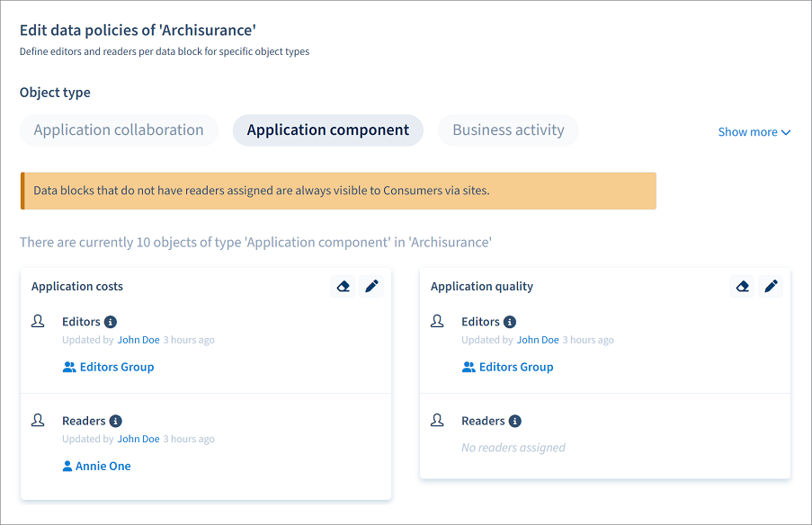
Task: Select the Application component object type
Action: (328, 130)
